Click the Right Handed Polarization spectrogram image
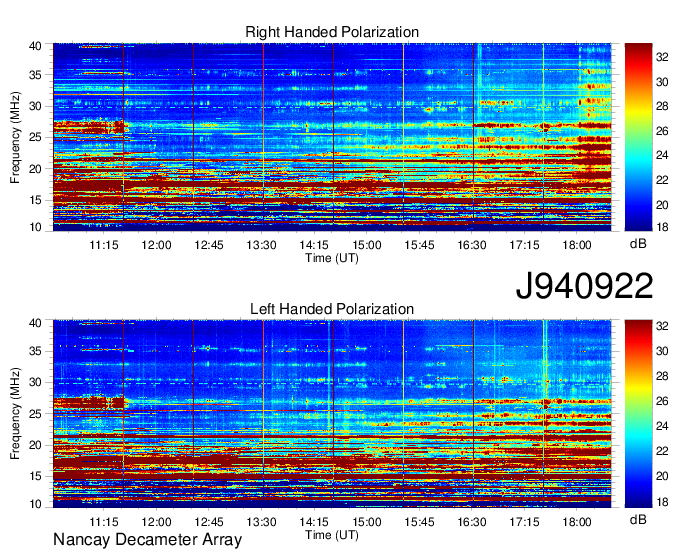 point(332,137)
